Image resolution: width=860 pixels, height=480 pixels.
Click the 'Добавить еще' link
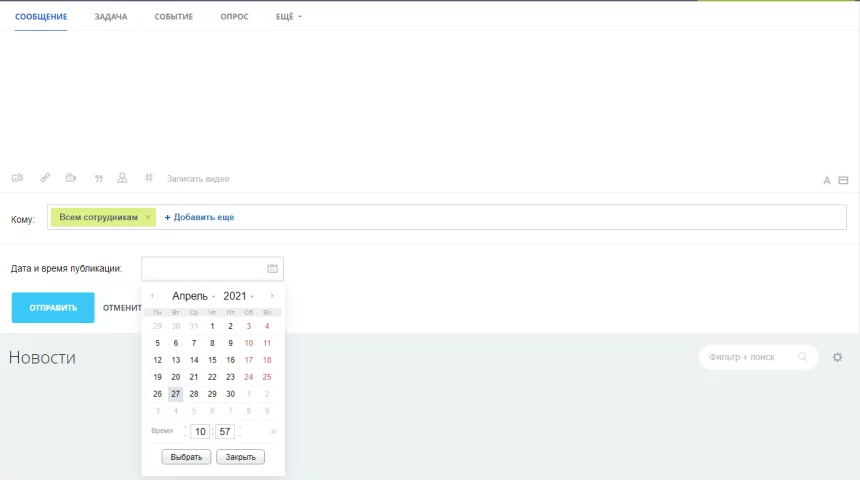200,217
